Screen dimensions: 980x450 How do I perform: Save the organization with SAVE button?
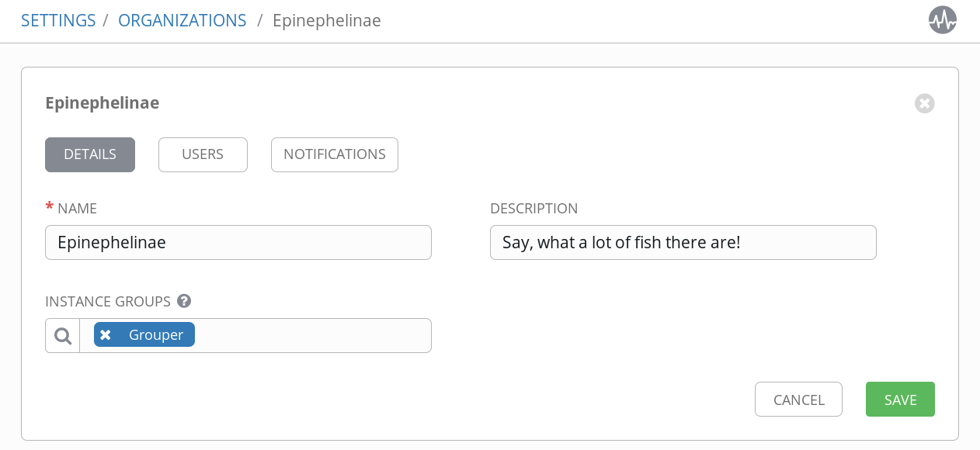[900, 400]
